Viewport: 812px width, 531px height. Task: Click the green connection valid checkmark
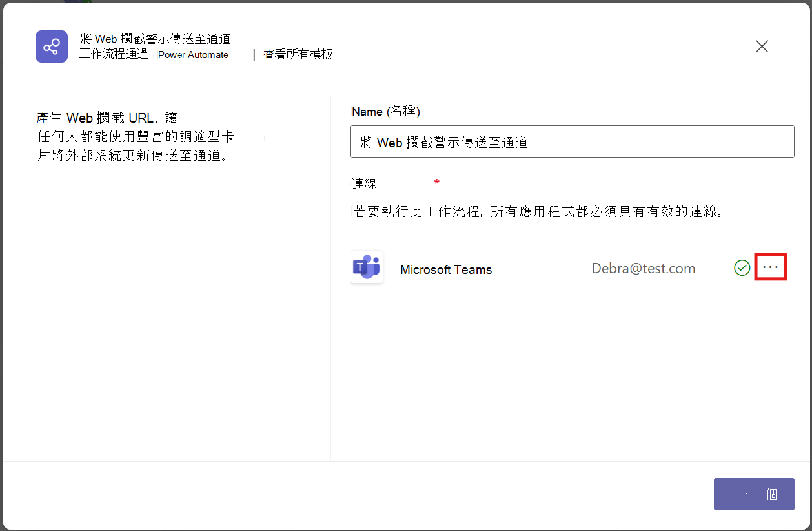[742, 268]
